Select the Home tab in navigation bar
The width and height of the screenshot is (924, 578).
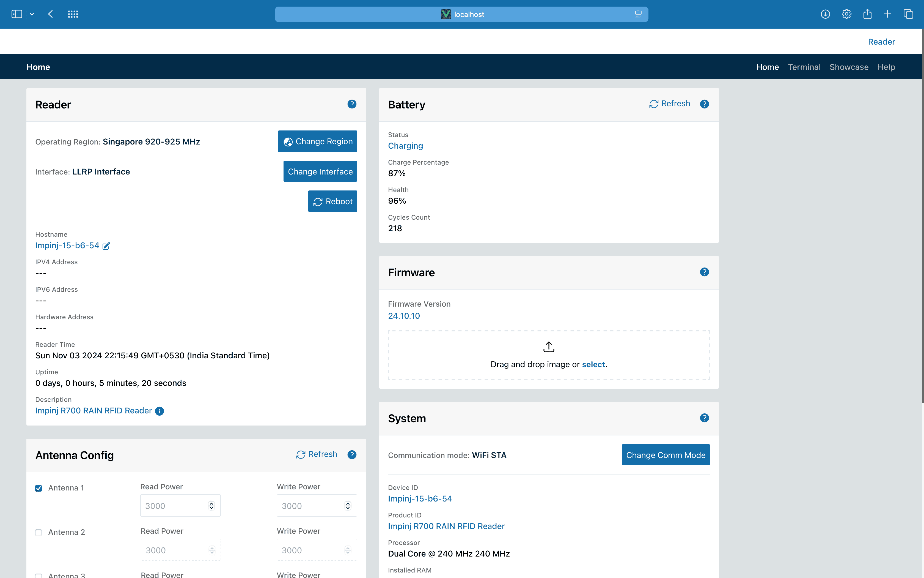tap(768, 67)
